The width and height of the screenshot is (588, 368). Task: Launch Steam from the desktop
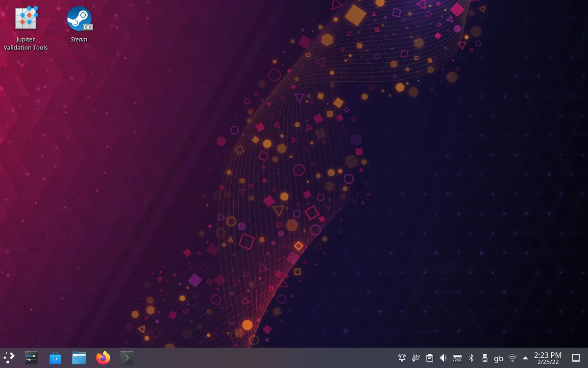coord(79,19)
